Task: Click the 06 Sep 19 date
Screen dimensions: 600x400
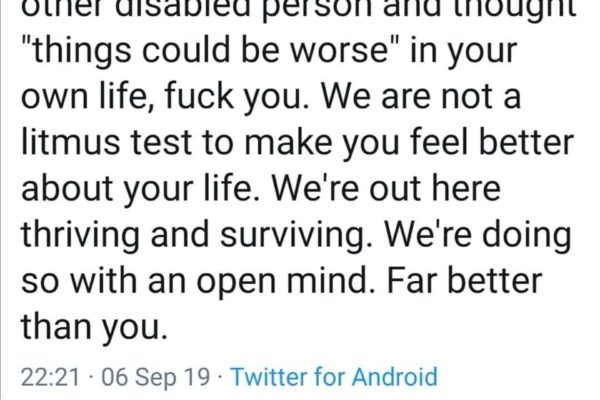Action: (x=150, y=377)
